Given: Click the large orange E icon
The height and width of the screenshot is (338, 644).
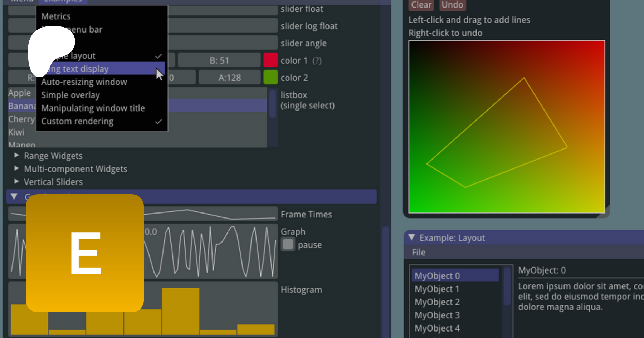Looking at the screenshot, I should [x=85, y=253].
